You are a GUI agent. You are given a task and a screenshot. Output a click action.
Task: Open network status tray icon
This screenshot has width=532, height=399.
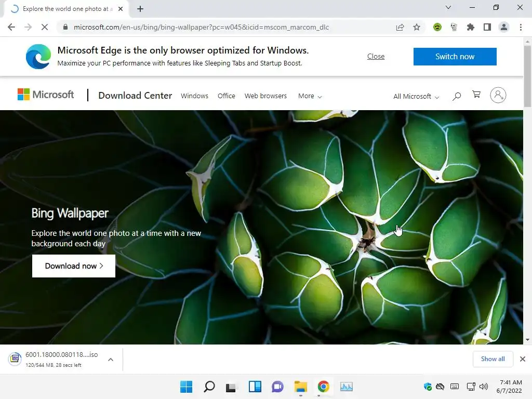pos(471,387)
